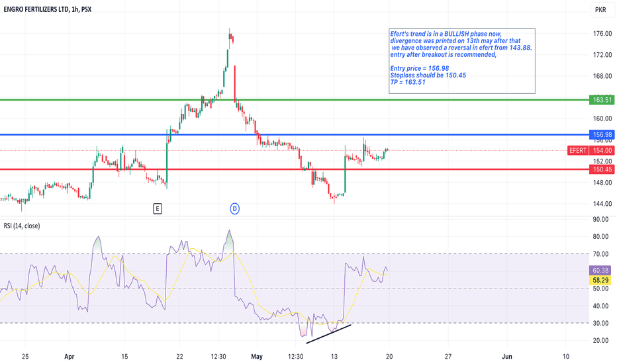Click the 'Stoploss should be 150.45' text line

(428, 75)
